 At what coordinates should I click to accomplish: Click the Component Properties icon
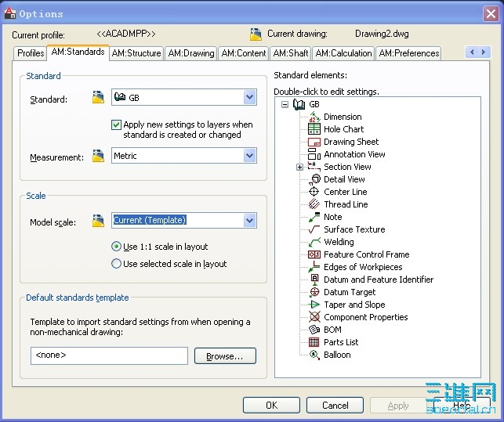[314, 317]
